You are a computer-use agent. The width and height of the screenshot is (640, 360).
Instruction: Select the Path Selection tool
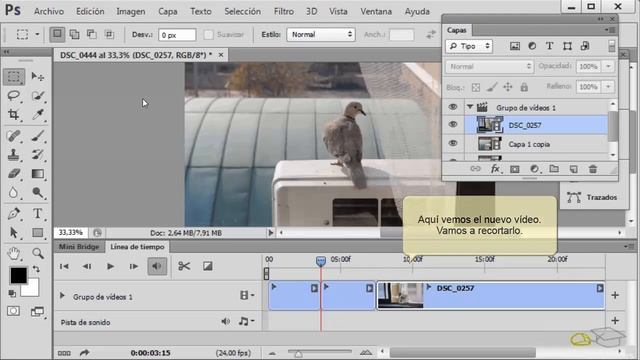(x=14, y=233)
